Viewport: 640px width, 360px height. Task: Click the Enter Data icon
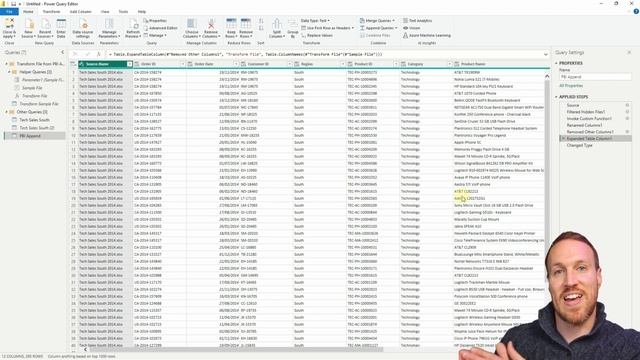tap(61, 28)
